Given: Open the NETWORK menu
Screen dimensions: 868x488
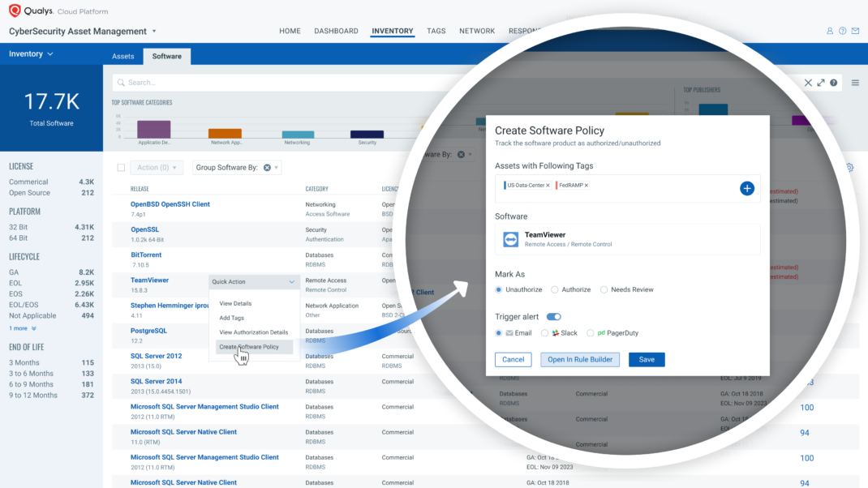Looking at the screenshot, I should 477,31.
